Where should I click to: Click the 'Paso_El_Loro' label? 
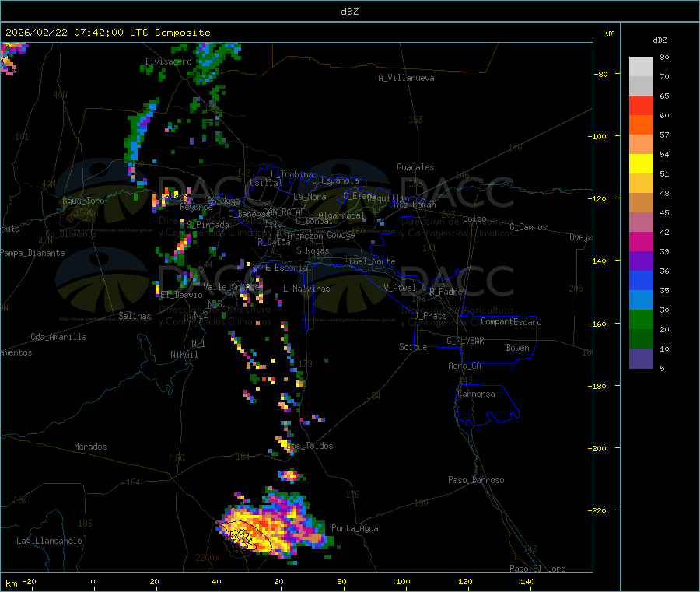coord(538,569)
